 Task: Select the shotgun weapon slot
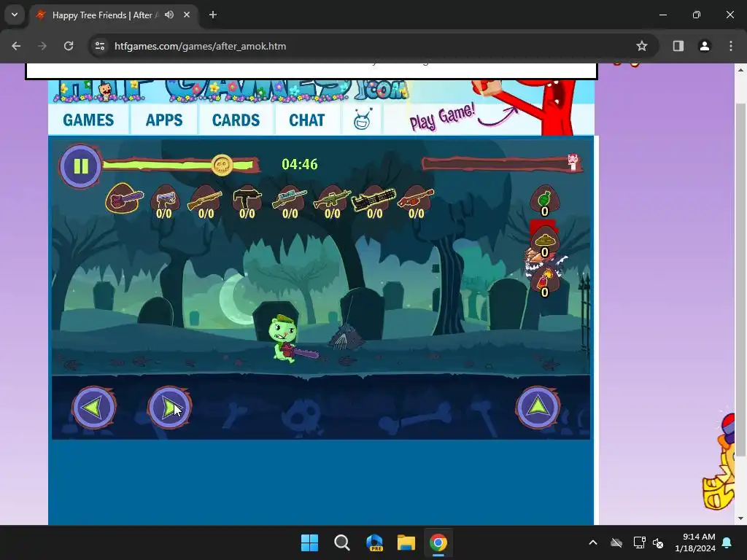[205, 201]
